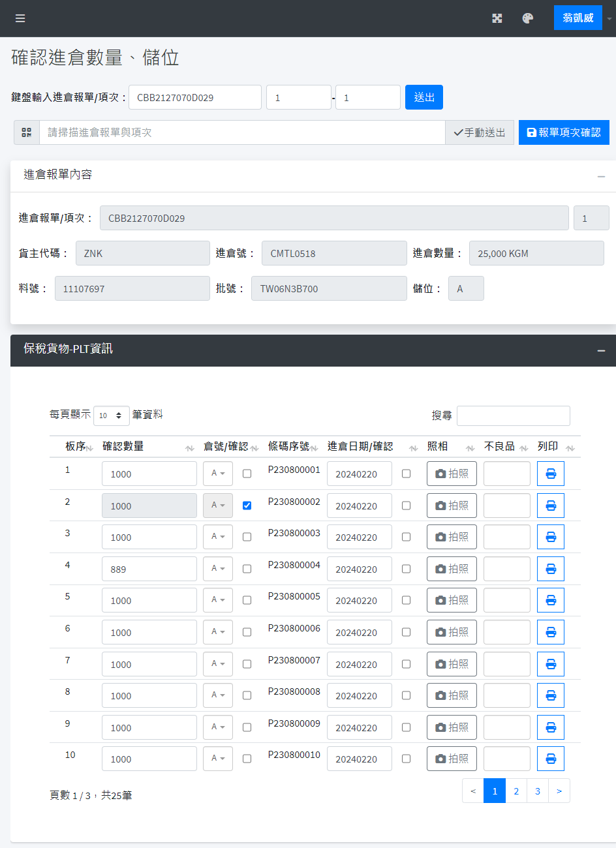The height and width of the screenshot is (848, 616).
Task: Check warehouse confirm box for row 4
Action: tap(247, 569)
